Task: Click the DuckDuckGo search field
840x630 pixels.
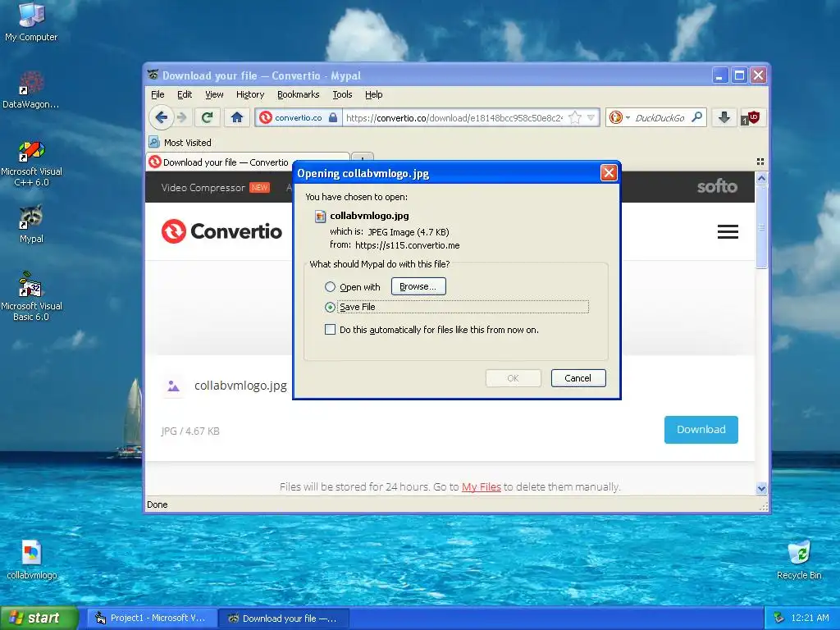Action: point(660,118)
